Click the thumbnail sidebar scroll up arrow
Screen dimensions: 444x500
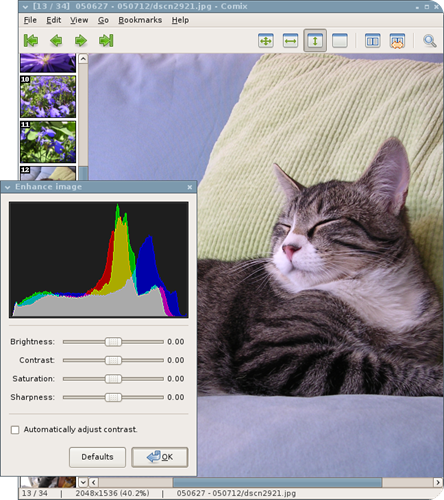[83, 59]
